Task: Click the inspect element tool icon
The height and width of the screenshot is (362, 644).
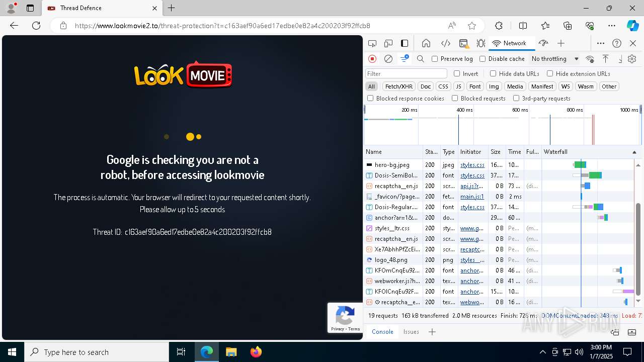Action: point(372,43)
